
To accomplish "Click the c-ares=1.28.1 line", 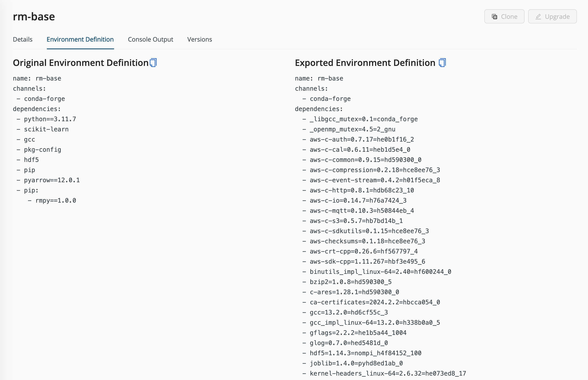I will coord(351,292).
